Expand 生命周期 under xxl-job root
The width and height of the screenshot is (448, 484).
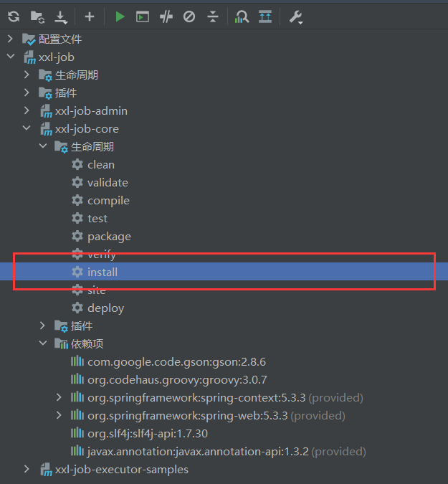coord(27,75)
